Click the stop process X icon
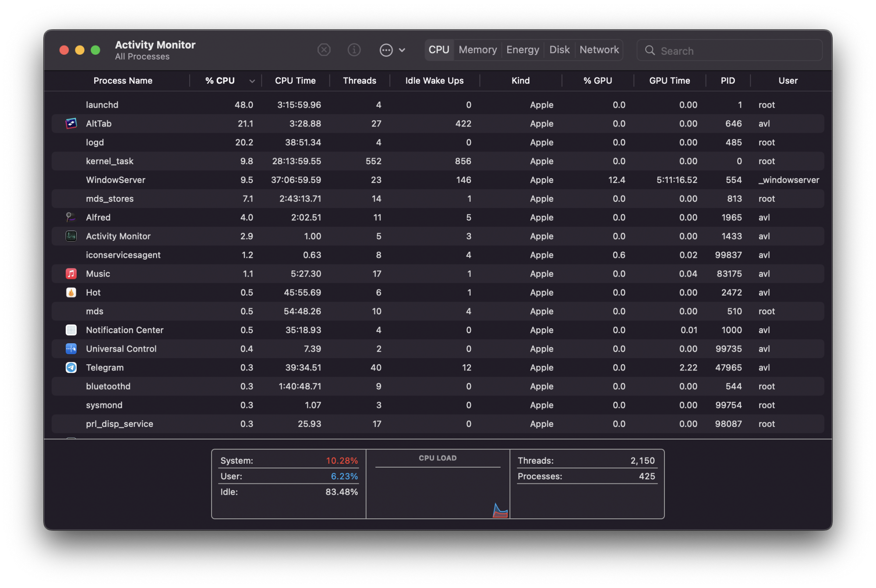876x588 pixels. pos(324,50)
